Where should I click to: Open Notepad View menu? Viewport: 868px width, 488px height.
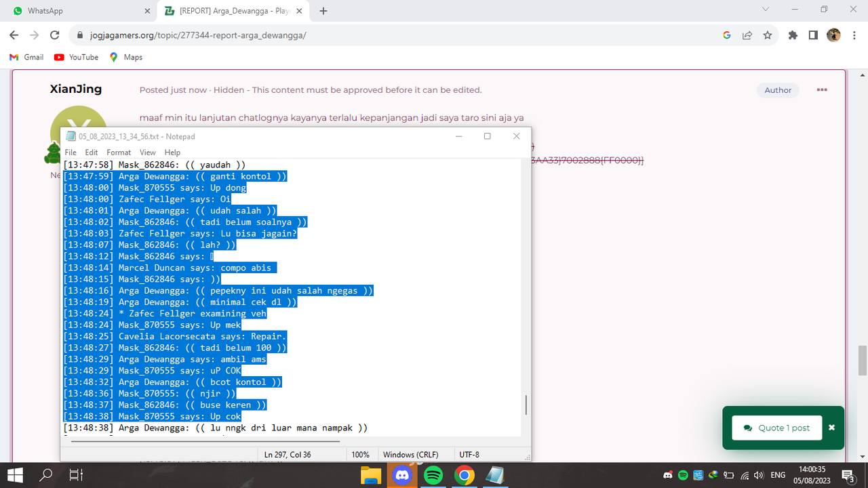point(148,152)
